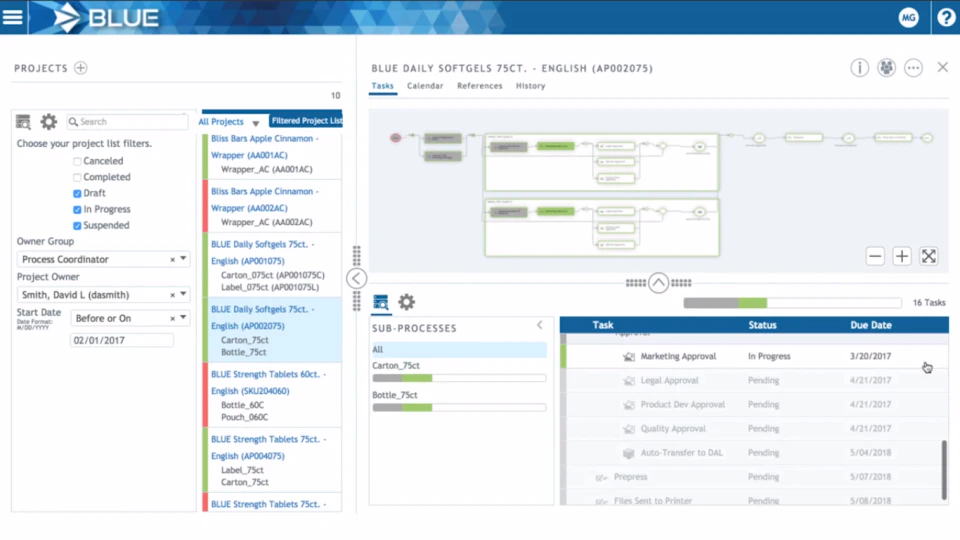Click in the project Search field
Image resolution: width=960 pixels, height=540 pixels.
point(127,122)
